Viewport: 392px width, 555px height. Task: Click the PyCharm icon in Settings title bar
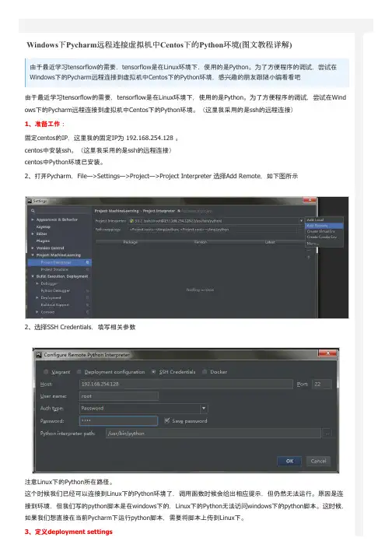[30, 201]
